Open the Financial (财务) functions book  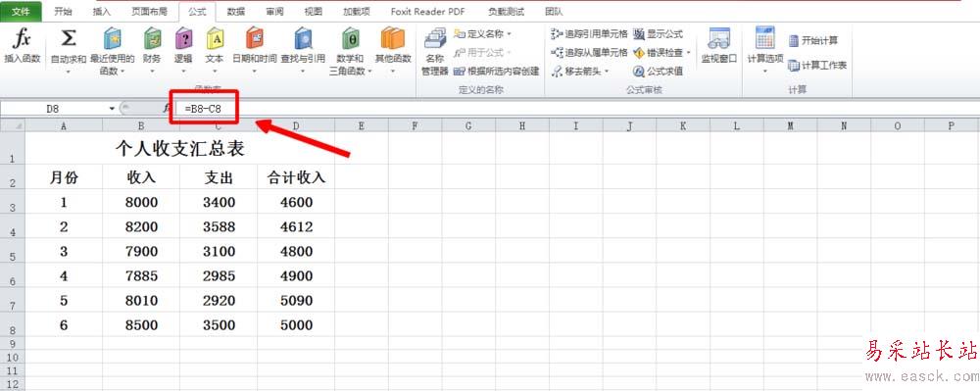152,51
